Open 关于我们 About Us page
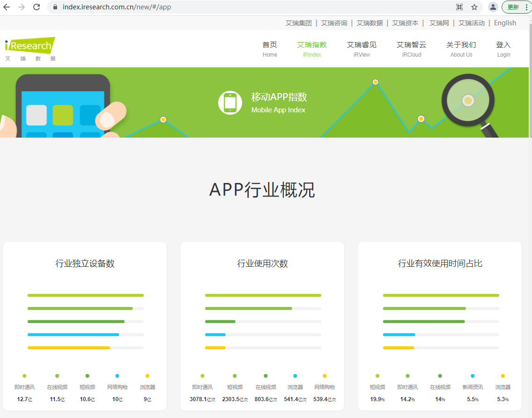This screenshot has width=532, height=418. (461, 49)
